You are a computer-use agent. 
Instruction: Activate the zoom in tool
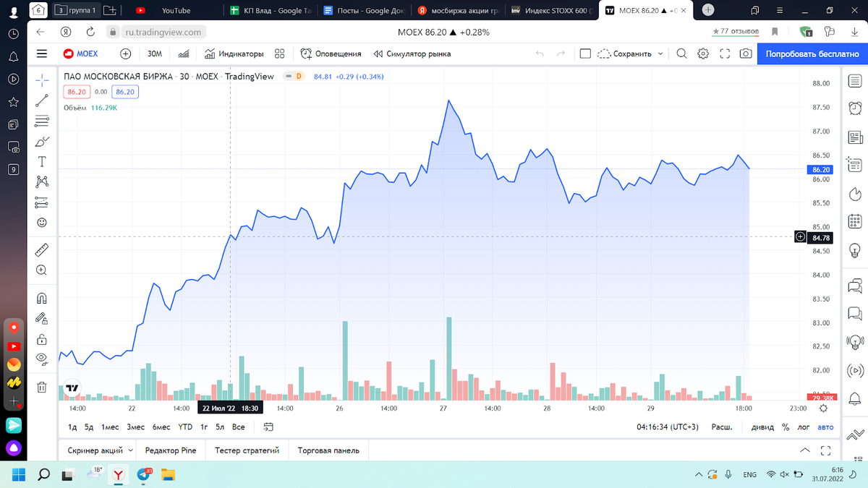point(42,270)
